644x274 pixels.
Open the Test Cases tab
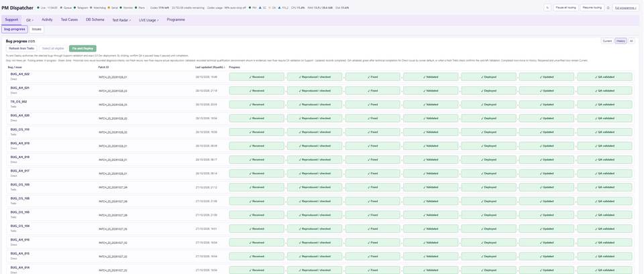pos(69,19)
